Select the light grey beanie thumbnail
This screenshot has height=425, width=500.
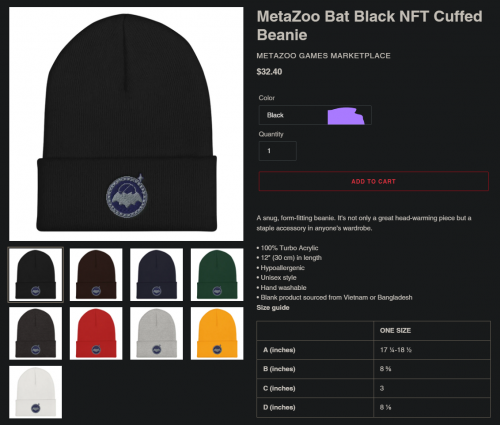pyautogui.click(x=157, y=333)
